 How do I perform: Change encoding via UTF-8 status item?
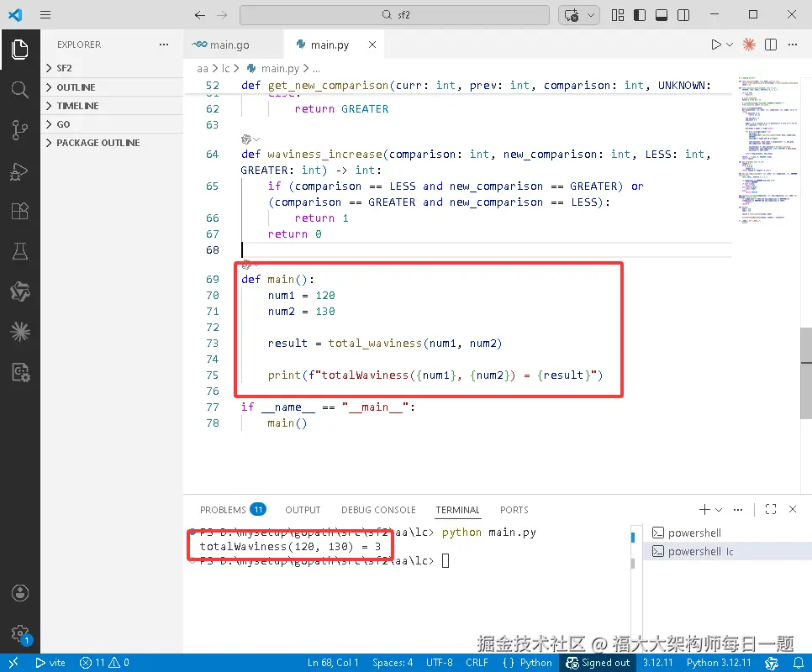[439, 663]
